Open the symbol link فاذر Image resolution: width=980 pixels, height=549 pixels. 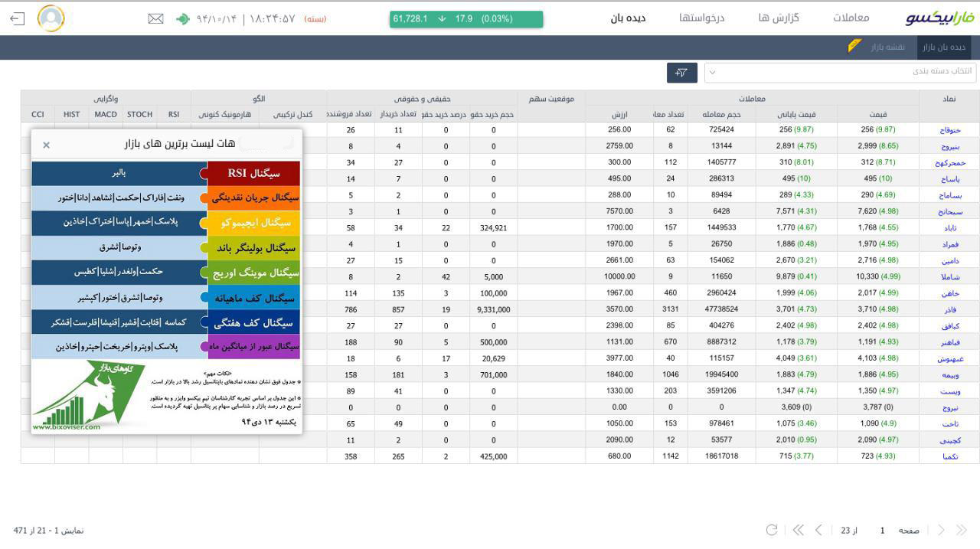[x=949, y=309]
